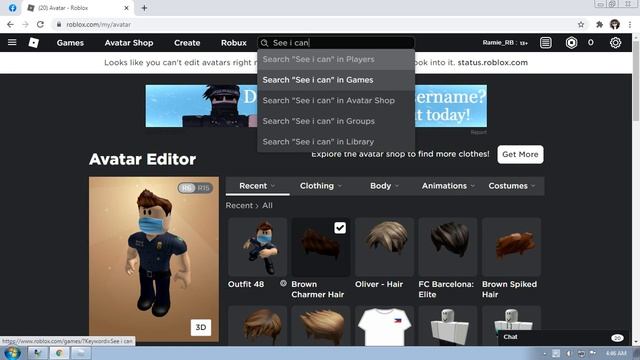Image resolution: width=640 pixels, height=360 pixels.
Task: Open the Games nav link
Action: tap(70, 43)
